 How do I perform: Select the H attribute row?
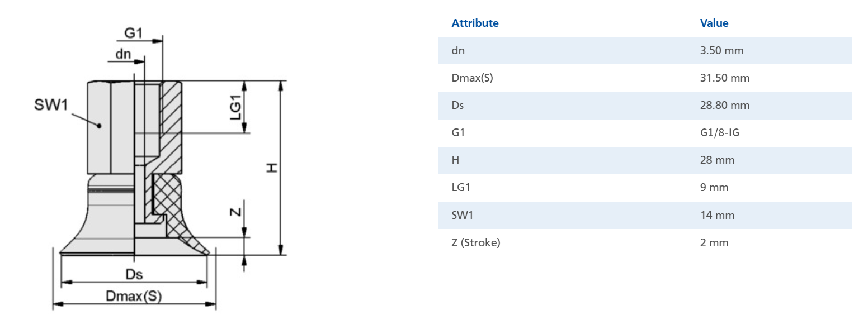[x=645, y=160]
